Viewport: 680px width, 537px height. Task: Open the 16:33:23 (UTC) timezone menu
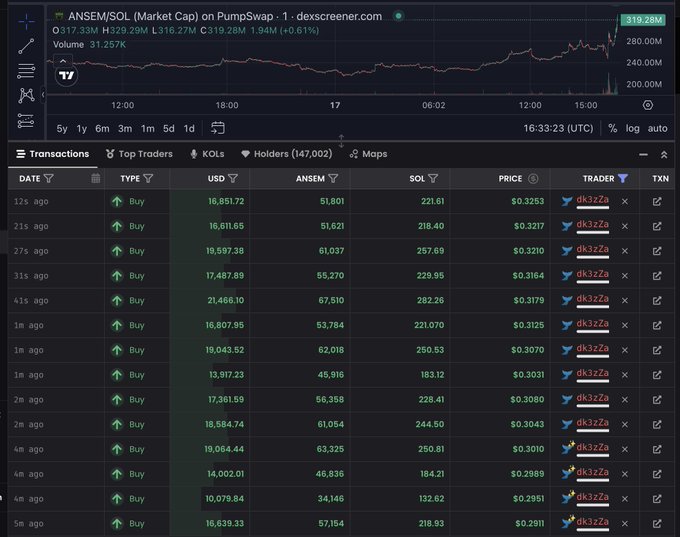coord(558,128)
